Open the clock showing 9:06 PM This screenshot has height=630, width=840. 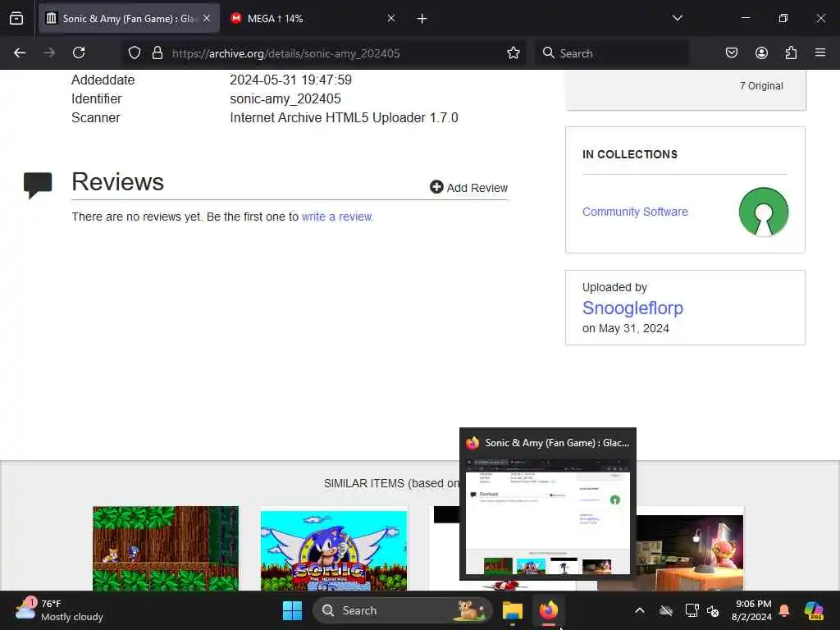pos(751,610)
